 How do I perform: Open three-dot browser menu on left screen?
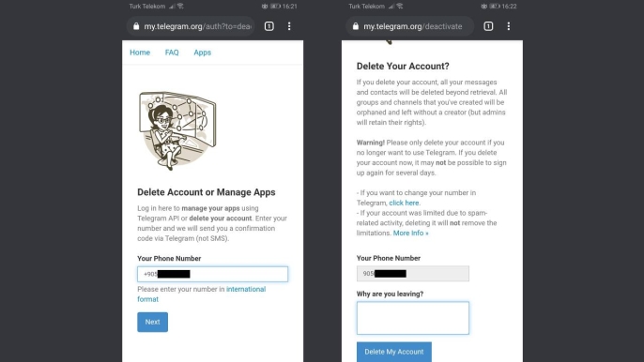289,26
